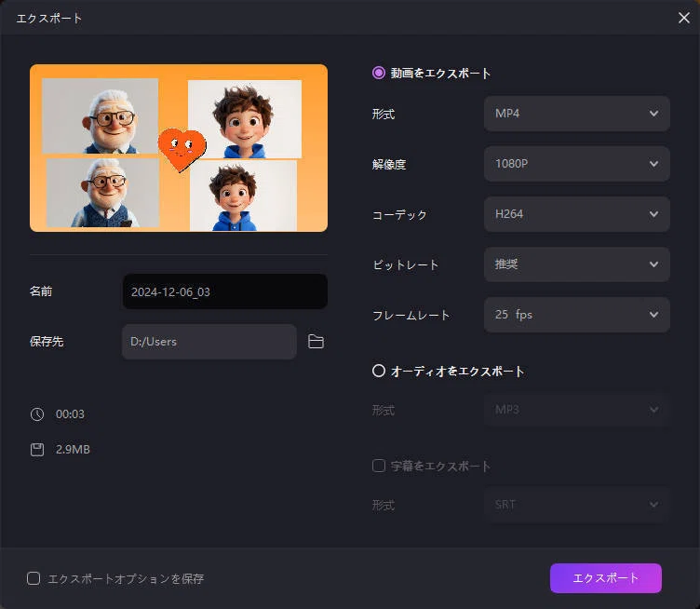Image resolution: width=700 pixels, height=609 pixels.
Task: Click the 保存先 path field D:/Users
Action: point(209,342)
